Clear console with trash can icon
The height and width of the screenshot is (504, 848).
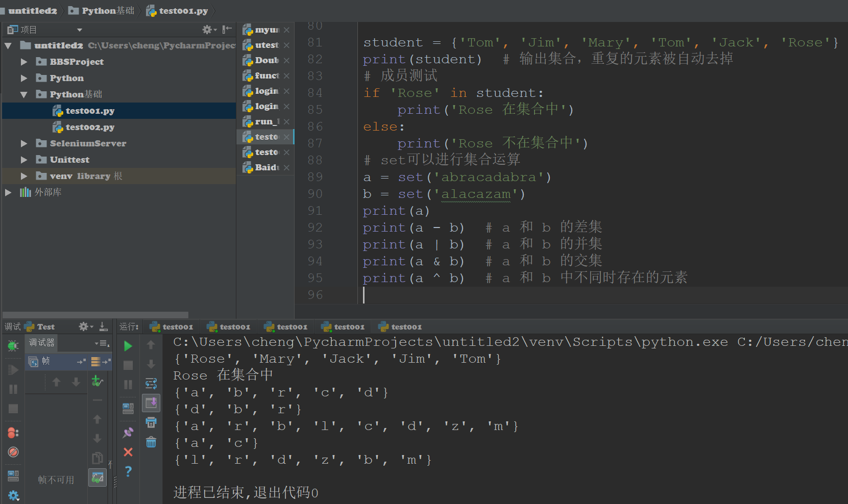tap(151, 442)
